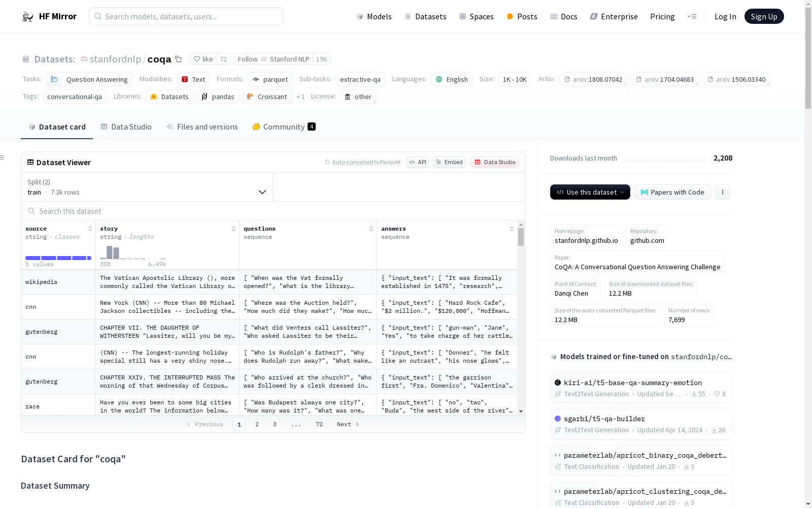
Task: Click the HF Mirror logo icon
Action: tap(27, 17)
